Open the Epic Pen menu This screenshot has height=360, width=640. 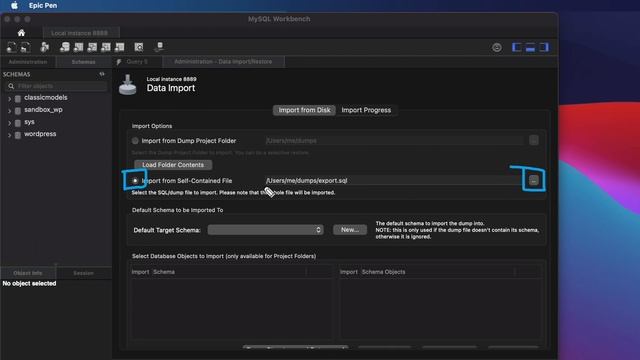43,5
